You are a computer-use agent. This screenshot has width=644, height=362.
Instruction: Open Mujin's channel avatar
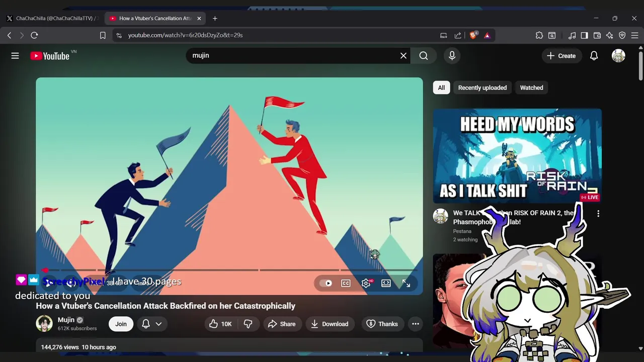tap(44, 323)
